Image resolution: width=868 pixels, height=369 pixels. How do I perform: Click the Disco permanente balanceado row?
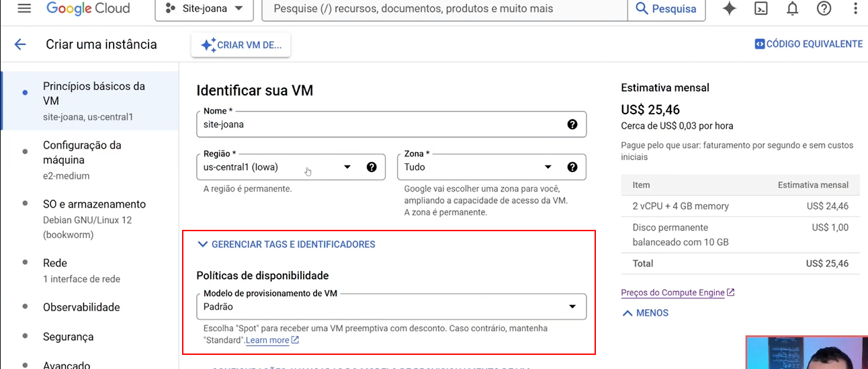[x=740, y=235]
